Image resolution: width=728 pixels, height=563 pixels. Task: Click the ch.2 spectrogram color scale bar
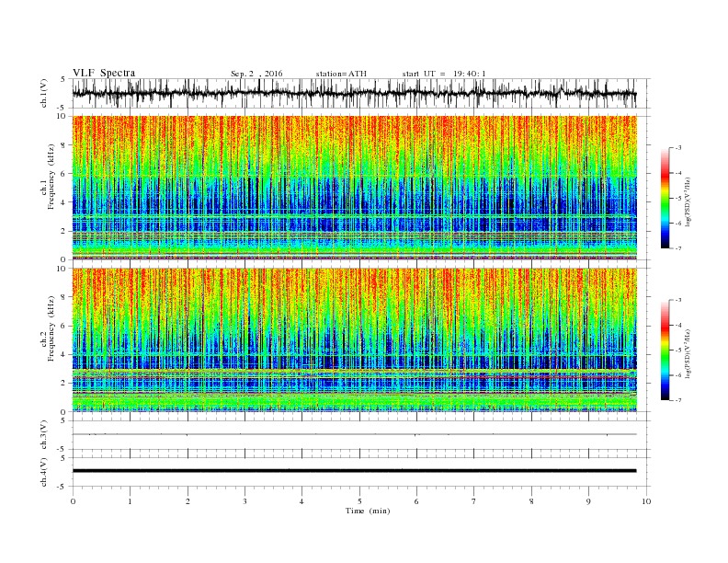coord(665,350)
